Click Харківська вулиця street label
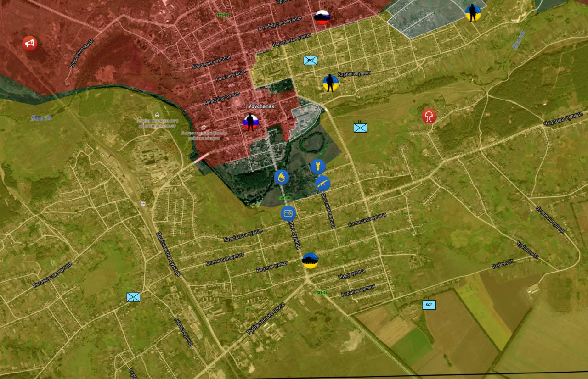The height and width of the screenshot is (379, 588). pos(243,235)
